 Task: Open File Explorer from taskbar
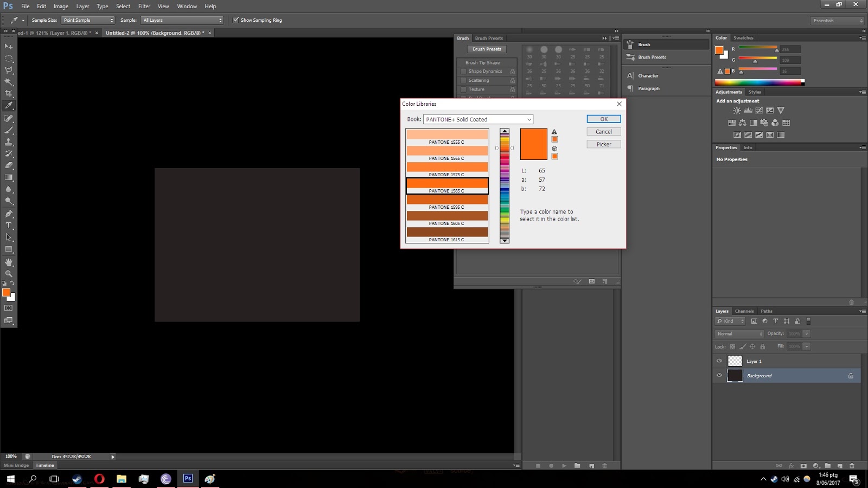(122, 479)
